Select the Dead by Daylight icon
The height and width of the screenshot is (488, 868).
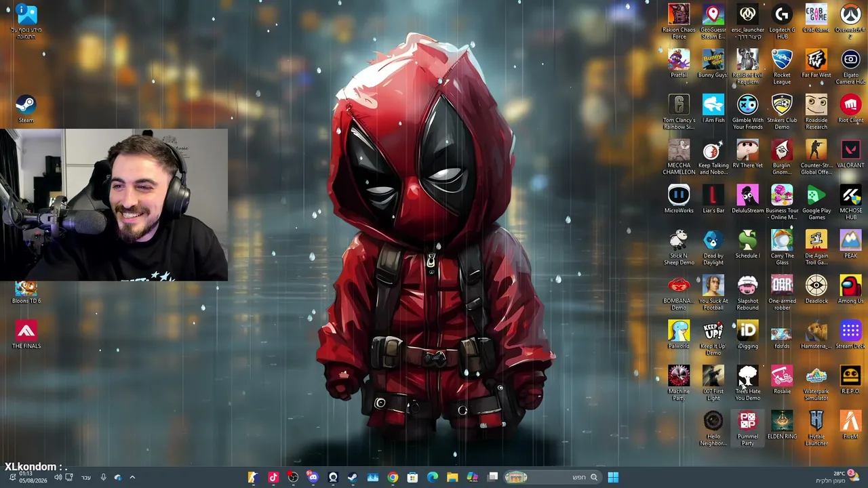coord(713,248)
